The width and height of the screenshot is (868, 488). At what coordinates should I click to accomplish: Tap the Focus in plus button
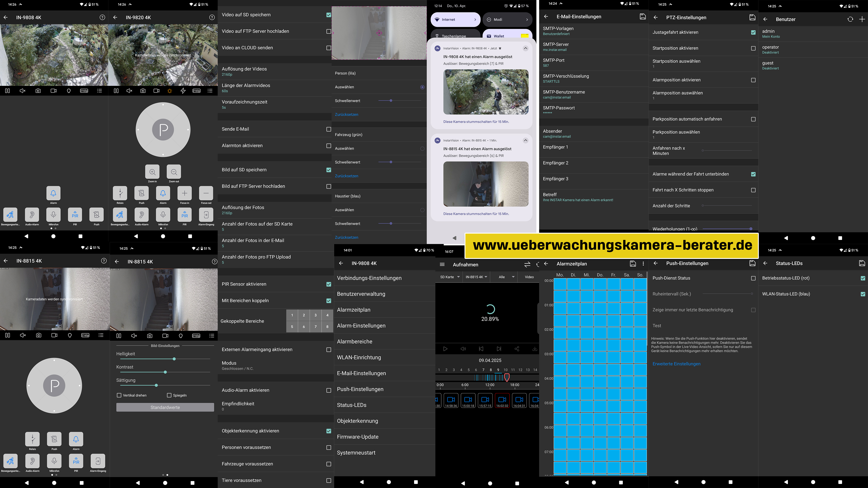(x=184, y=193)
